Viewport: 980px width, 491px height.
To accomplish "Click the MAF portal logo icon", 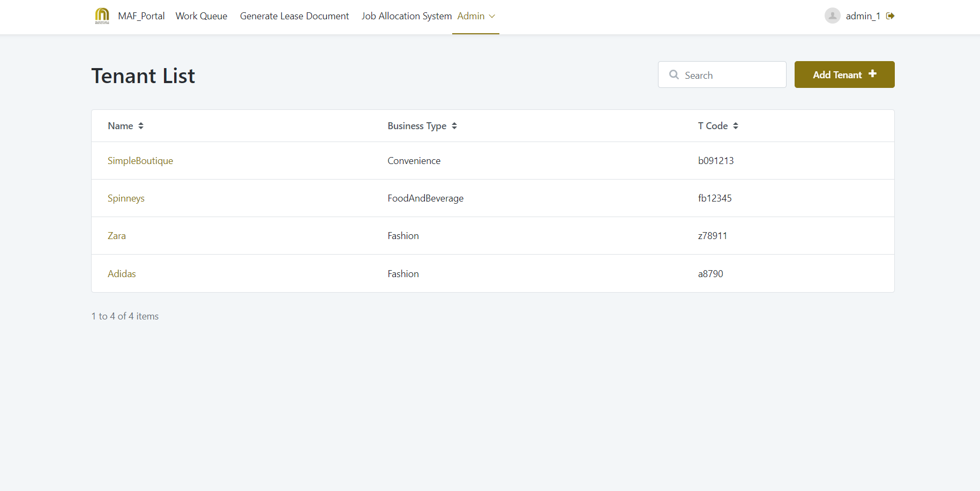I will pyautogui.click(x=102, y=16).
